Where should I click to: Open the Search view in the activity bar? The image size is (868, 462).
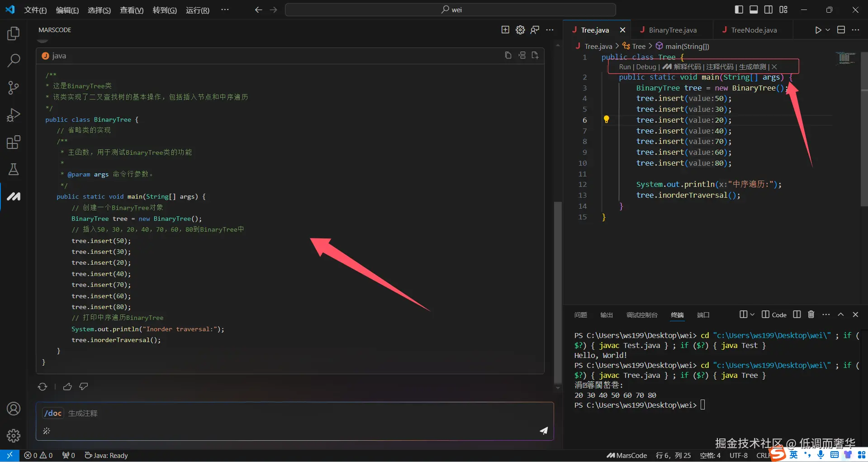point(14,60)
